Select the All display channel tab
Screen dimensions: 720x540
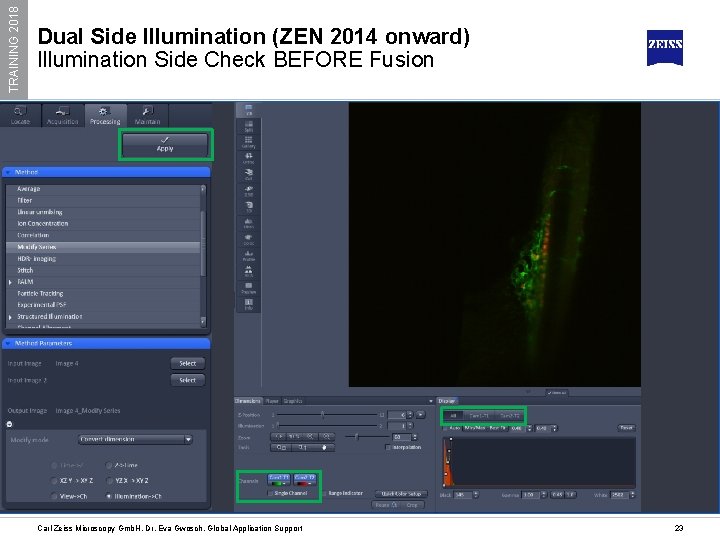[x=454, y=416]
